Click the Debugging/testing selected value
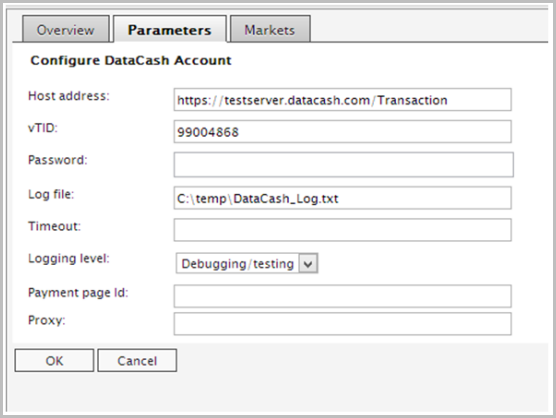This screenshot has width=556, height=418. (238, 264)
